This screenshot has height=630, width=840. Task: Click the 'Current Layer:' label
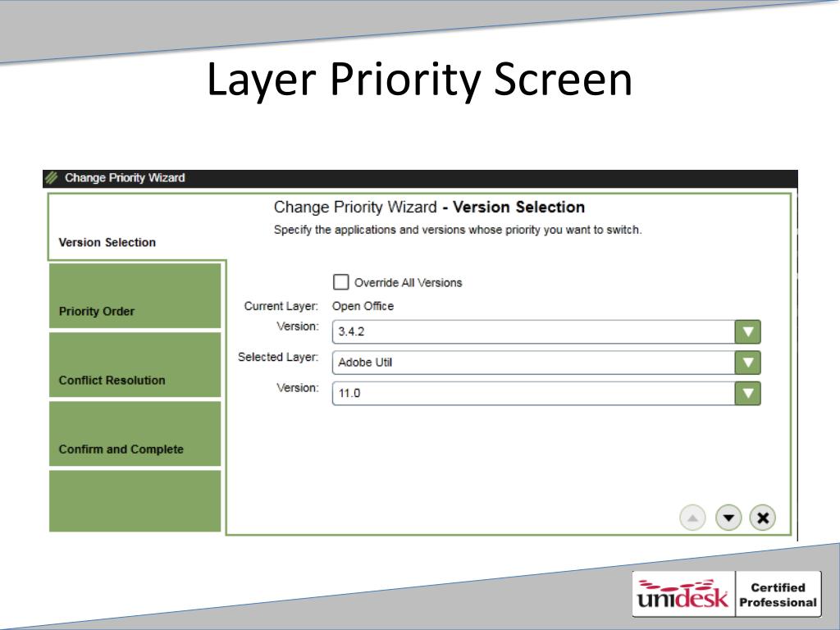[281, 306]
